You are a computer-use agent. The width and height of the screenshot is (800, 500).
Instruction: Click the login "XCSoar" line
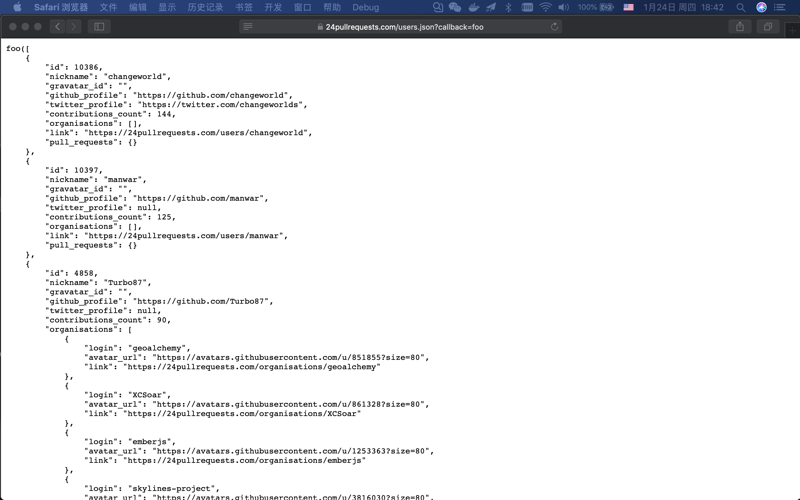coord(127,395)
